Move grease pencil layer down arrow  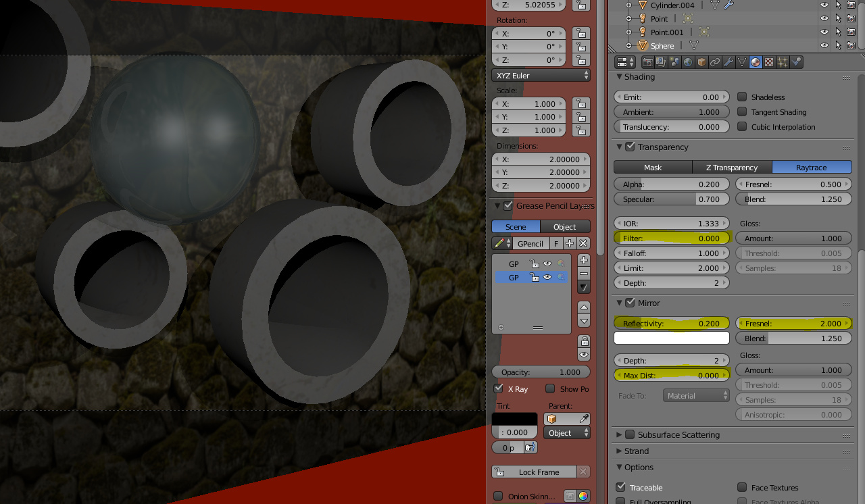click(x=584, y=321)
